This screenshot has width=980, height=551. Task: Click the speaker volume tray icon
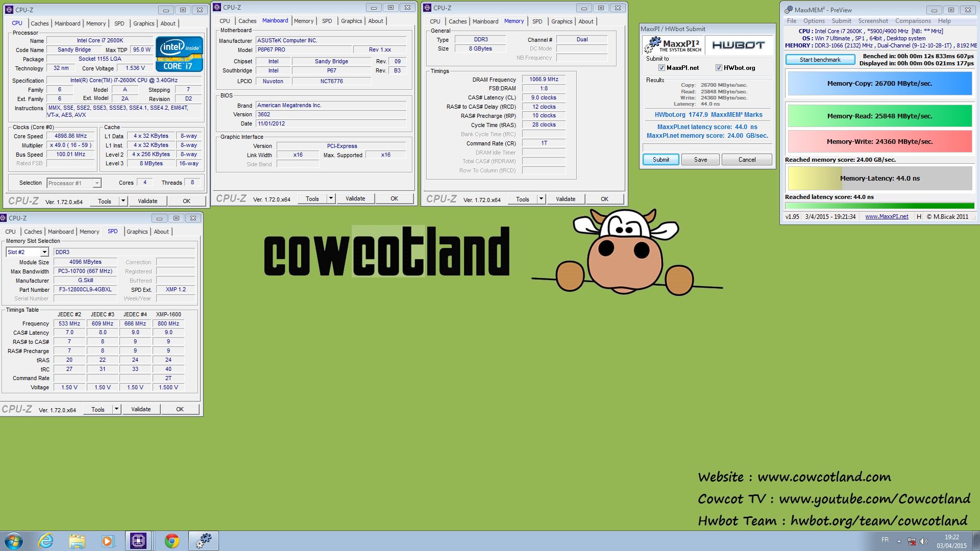[x=924, y=541]
